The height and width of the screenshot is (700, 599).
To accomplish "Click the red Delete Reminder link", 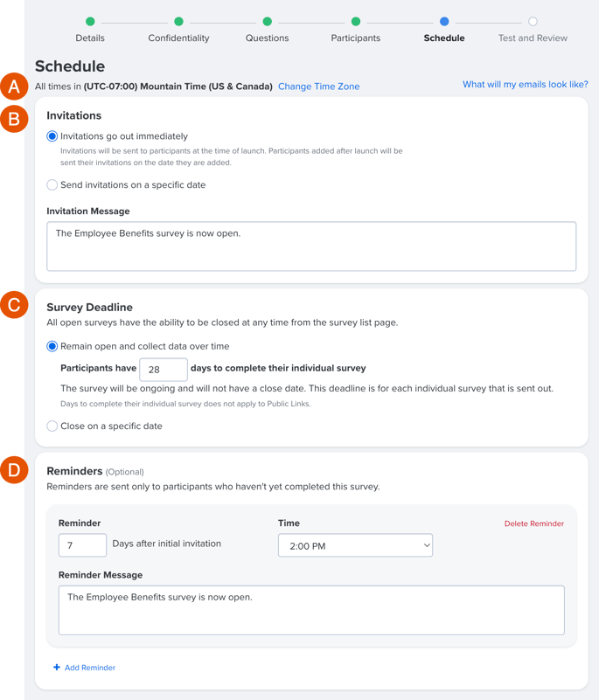I will click(x=534, y=523).
